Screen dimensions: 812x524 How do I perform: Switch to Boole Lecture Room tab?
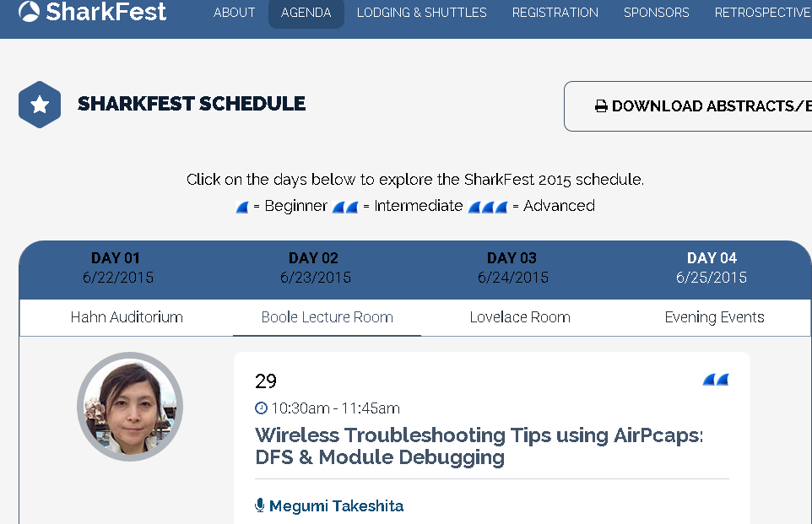328,317
